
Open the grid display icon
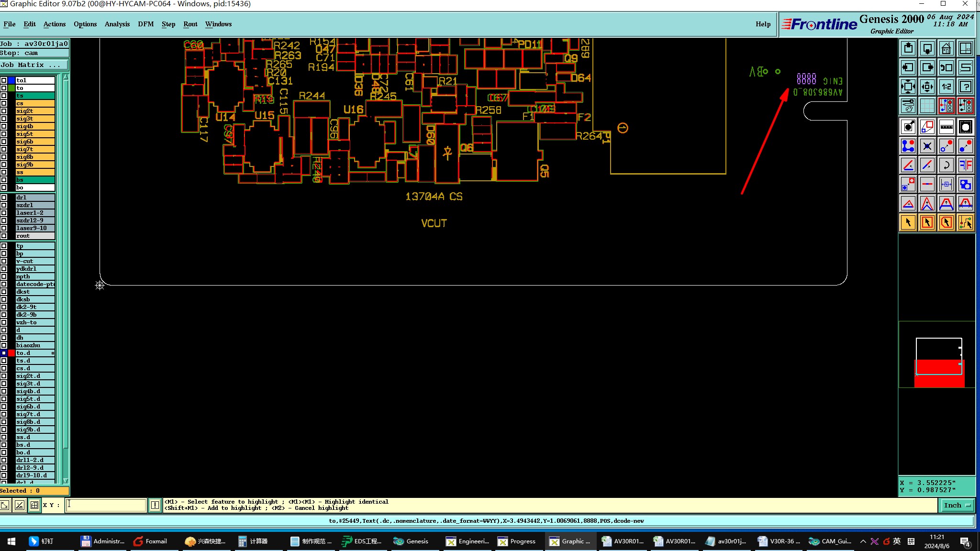(x=927, y=106)
